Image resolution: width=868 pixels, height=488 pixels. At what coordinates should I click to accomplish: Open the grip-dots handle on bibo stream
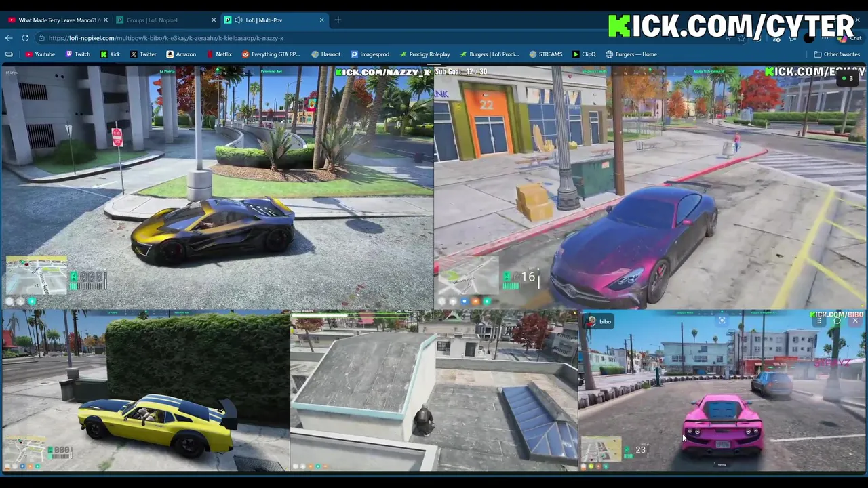818,321
